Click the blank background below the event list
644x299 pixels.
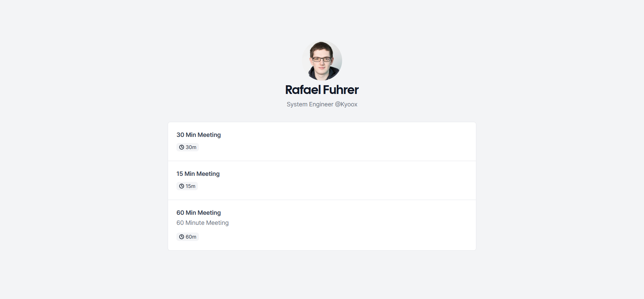coord(322,275)
